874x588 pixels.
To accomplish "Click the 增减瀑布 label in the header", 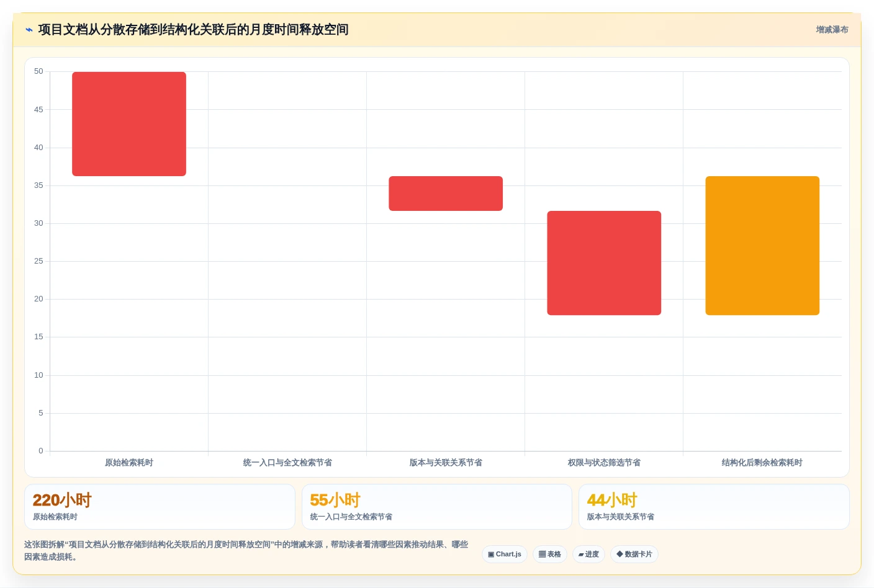I will [832, 30].
